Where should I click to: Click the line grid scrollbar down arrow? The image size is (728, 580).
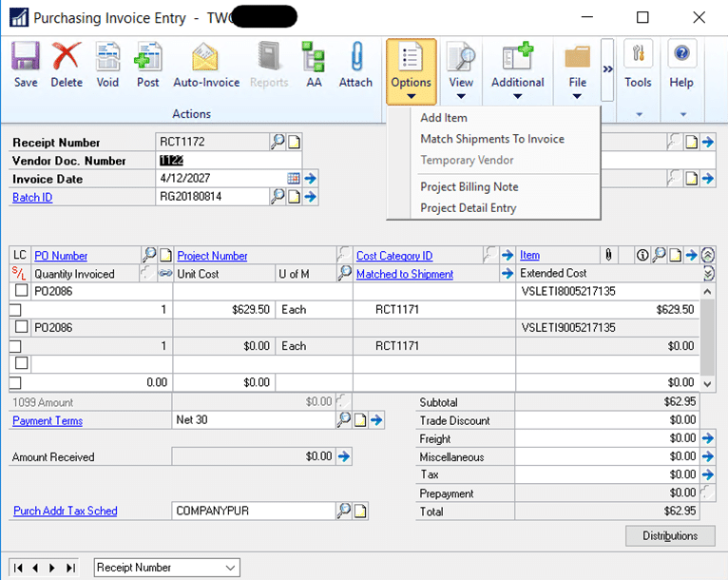pos(707,383)
